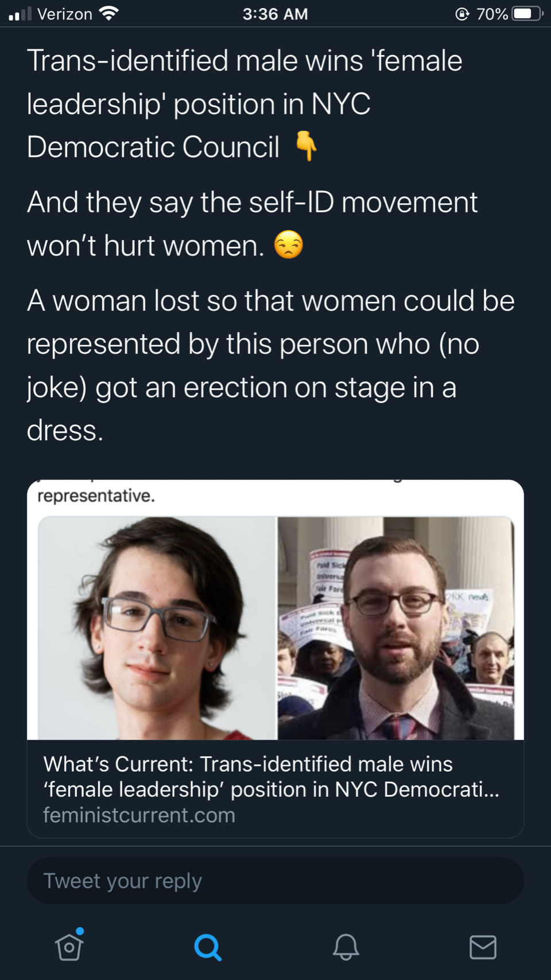Image resolution: width=551 pixels, height=980 pixels.
Task: Tap the cellular signal bars icon
Action: 20,14
